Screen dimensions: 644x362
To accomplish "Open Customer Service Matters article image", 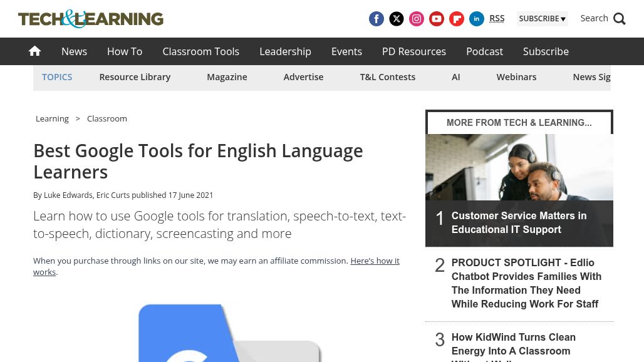I will click(519, 167).
